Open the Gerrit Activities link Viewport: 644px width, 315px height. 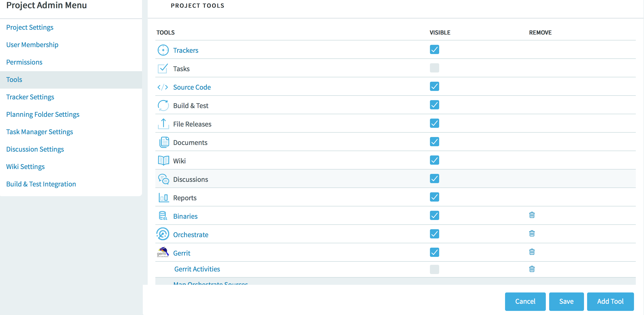coord(197,269)
